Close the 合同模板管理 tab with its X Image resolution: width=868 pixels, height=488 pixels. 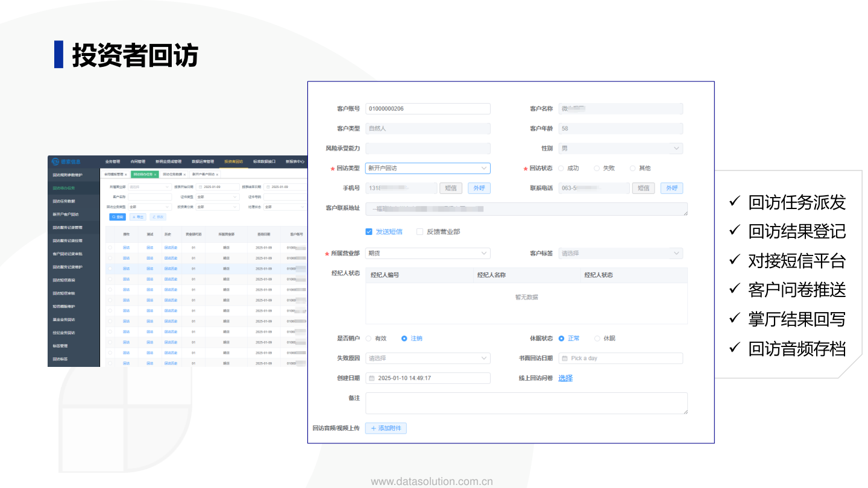(125, 175)
